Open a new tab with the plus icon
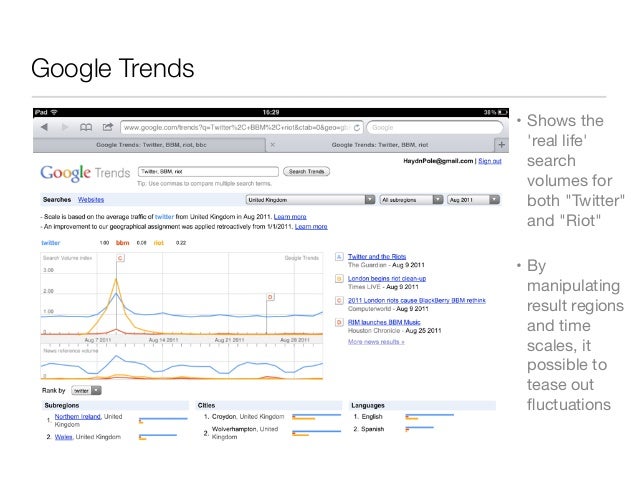This screenshot has width=638, height=479. click(501, 143)
